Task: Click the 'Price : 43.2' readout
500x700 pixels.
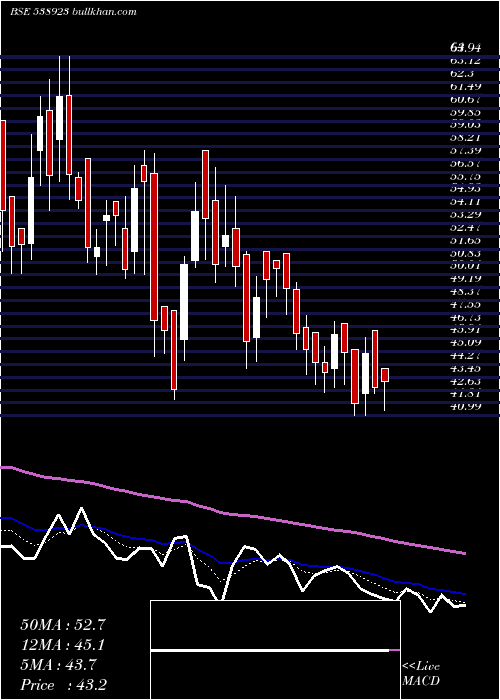Action: 63,685
